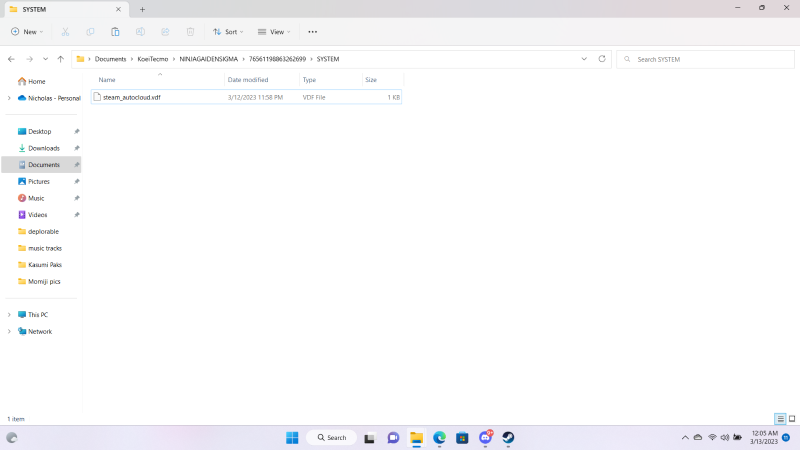The height and width of the screenshot is (450, 800).
Task: Open Discord from the taskbar
Action: [x=485, y=437]
